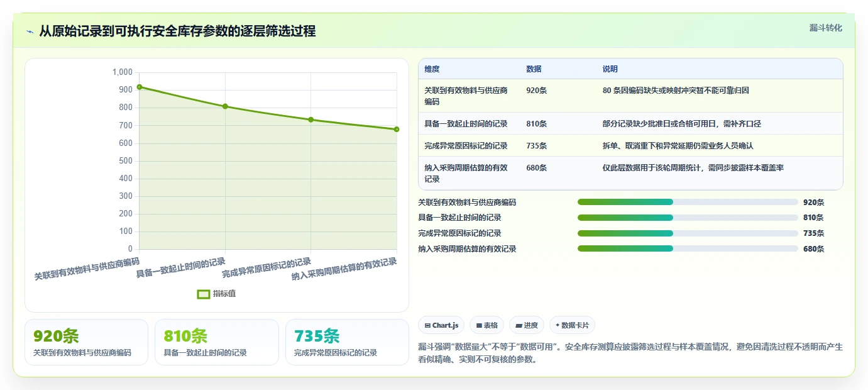Click the 680条 table cell
This screenshot has width=868, height=390.
click(536, 168)
